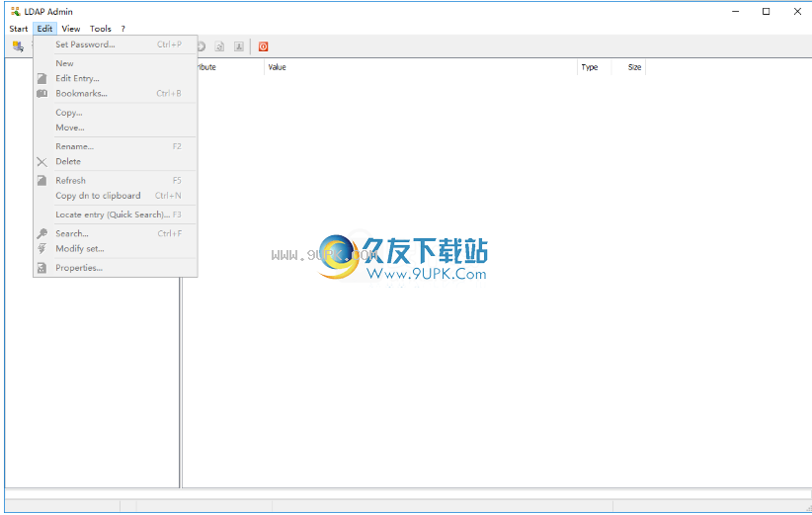812x515 pixels.
Task: Click the partially hidden Attribute column header
Action: point(230,67)
